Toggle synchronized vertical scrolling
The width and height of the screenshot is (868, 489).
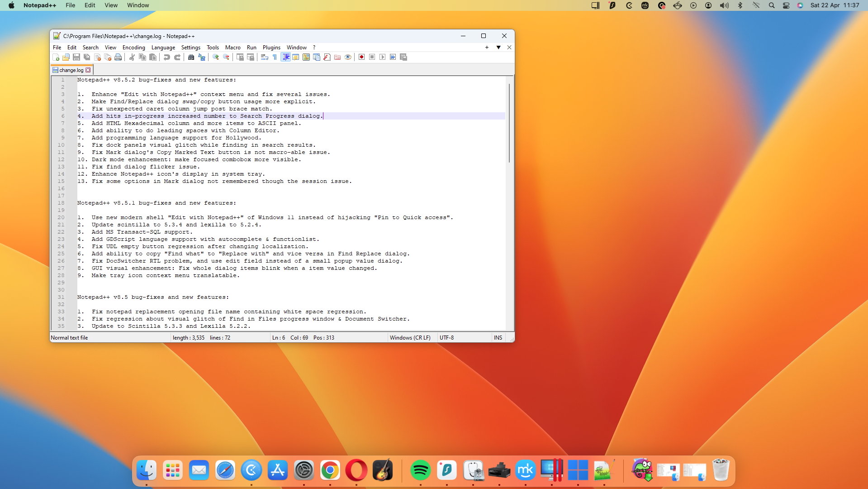pos(240,57)
